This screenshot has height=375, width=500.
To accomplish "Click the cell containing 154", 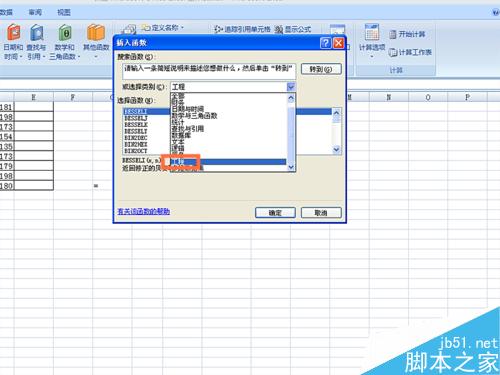I will pos(7,137).
